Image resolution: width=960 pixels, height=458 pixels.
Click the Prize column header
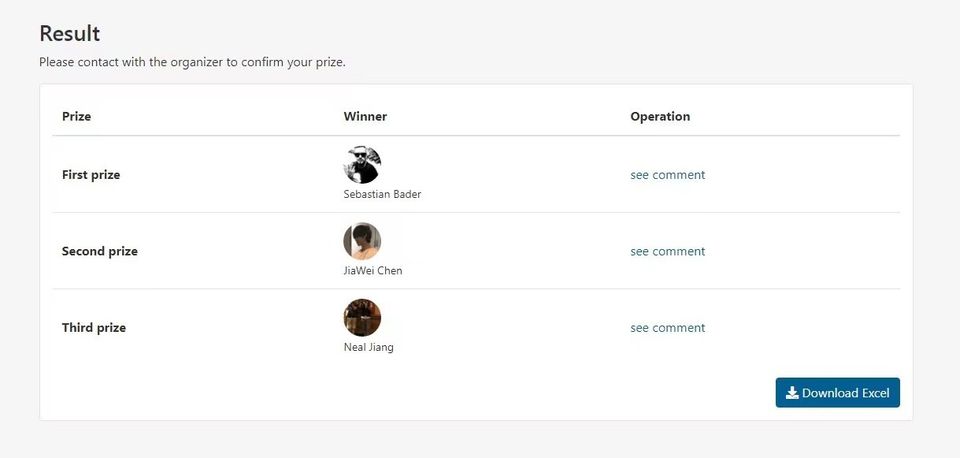[76, 116]
